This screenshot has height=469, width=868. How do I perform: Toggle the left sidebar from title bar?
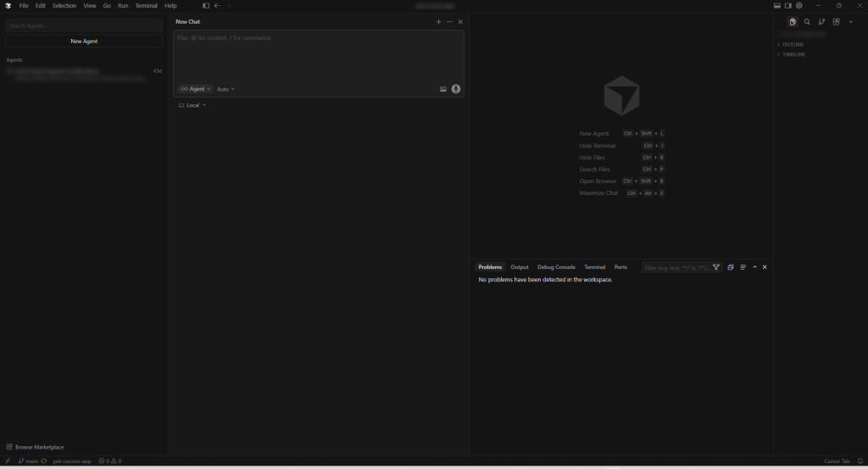[x=206, y=6]
